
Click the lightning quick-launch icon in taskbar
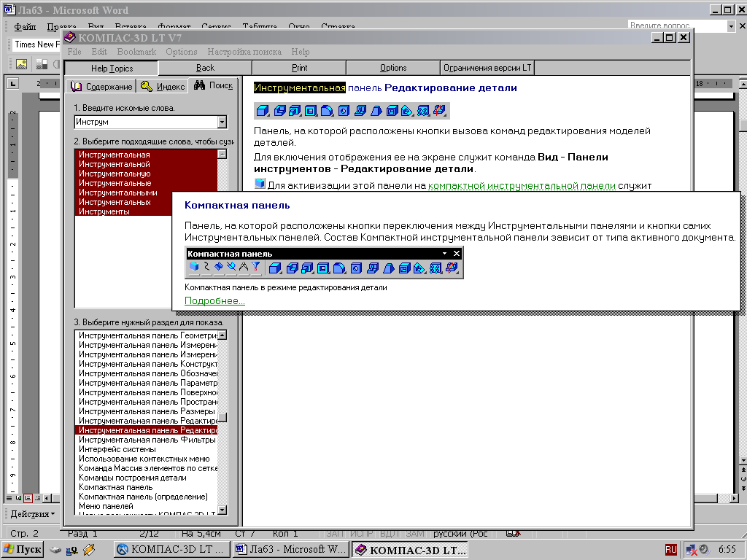(88, 550)
